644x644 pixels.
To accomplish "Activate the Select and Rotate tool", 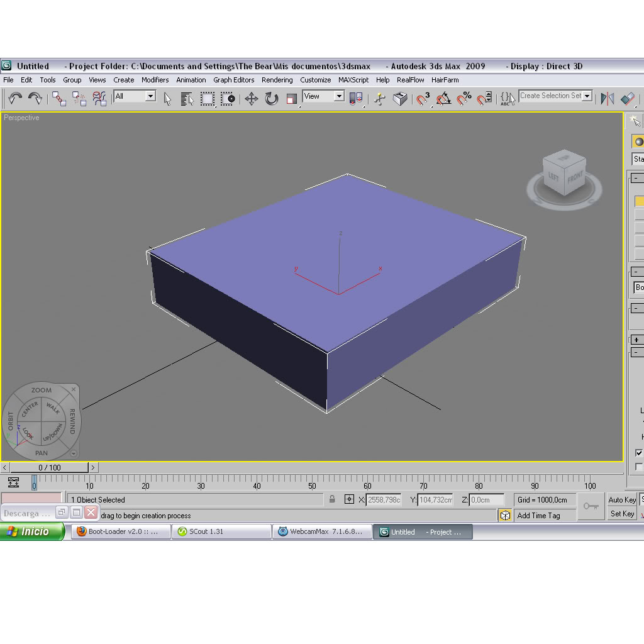I will click(272, 99).
